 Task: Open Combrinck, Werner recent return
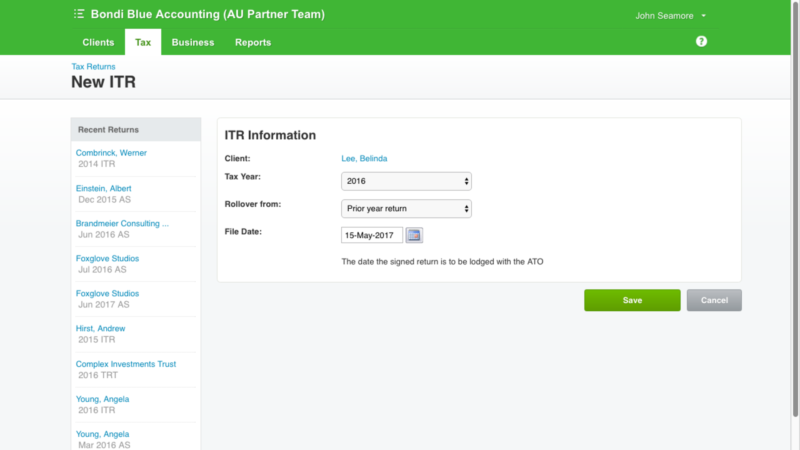pos(110,153)
